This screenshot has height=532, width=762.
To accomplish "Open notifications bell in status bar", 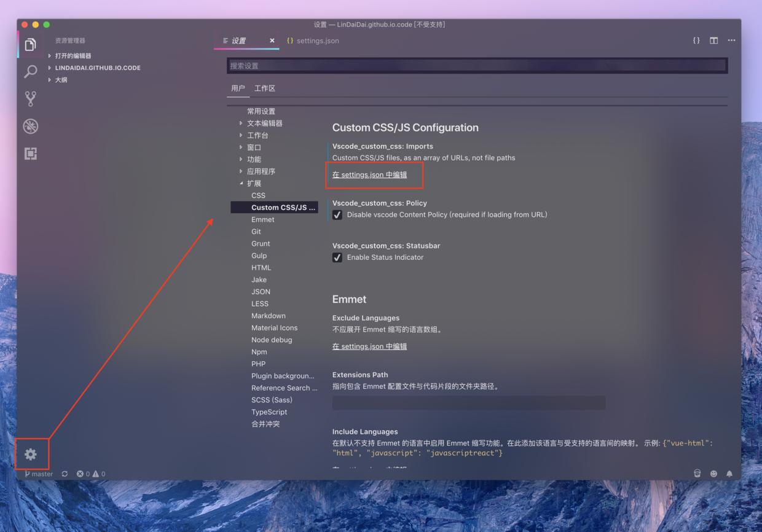I will pos(729,474).
